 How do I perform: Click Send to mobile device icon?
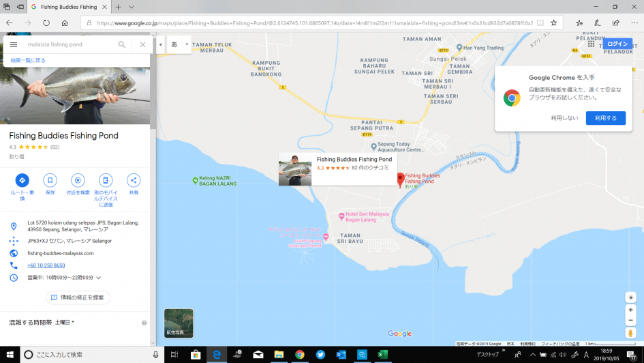(x=106, y=180)
